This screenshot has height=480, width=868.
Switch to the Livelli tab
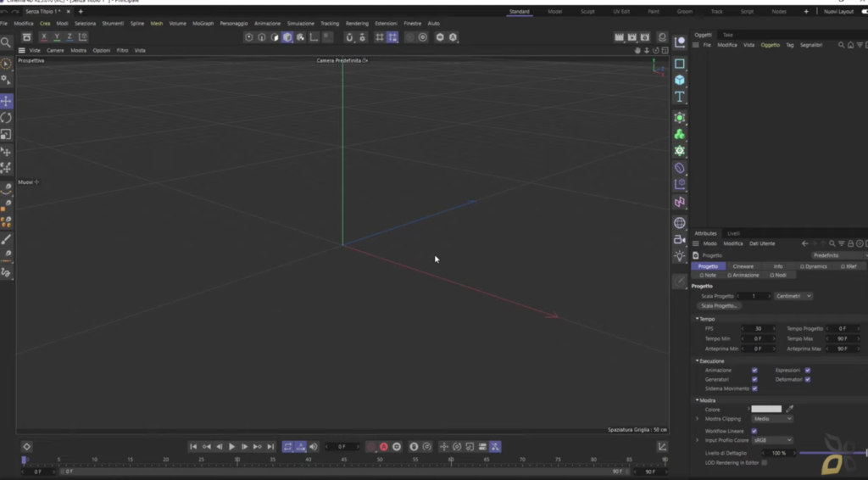click(x=733, y=233)
